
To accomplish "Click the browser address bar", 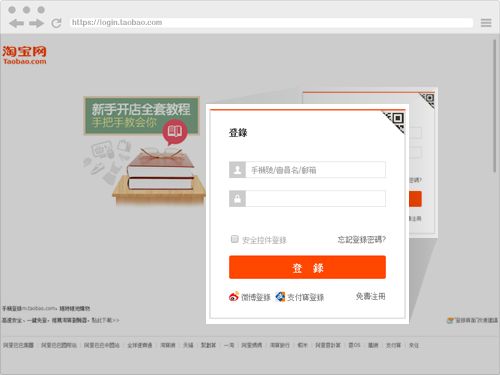I will (x=271, y=23).
